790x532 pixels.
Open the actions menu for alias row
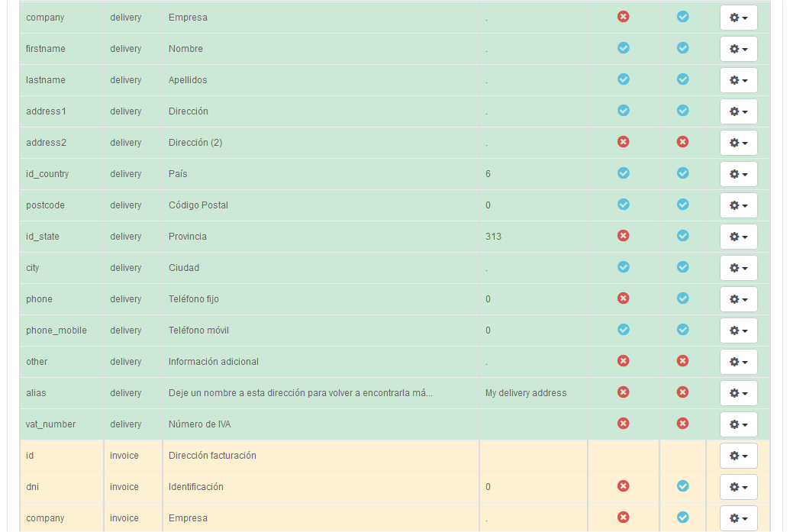click(738, 393)
